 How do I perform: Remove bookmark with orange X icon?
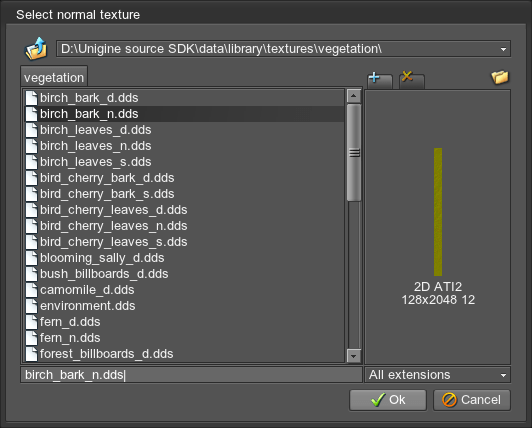[411, 80]
